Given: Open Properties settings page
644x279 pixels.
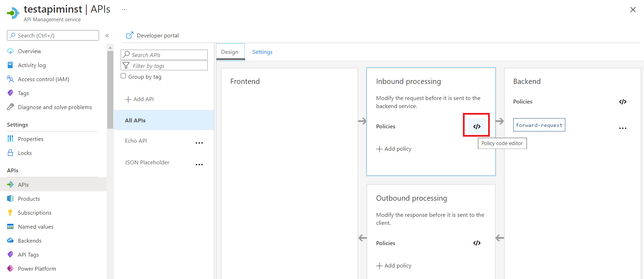Looking at the screenshot, I should (x=31, y=139).
